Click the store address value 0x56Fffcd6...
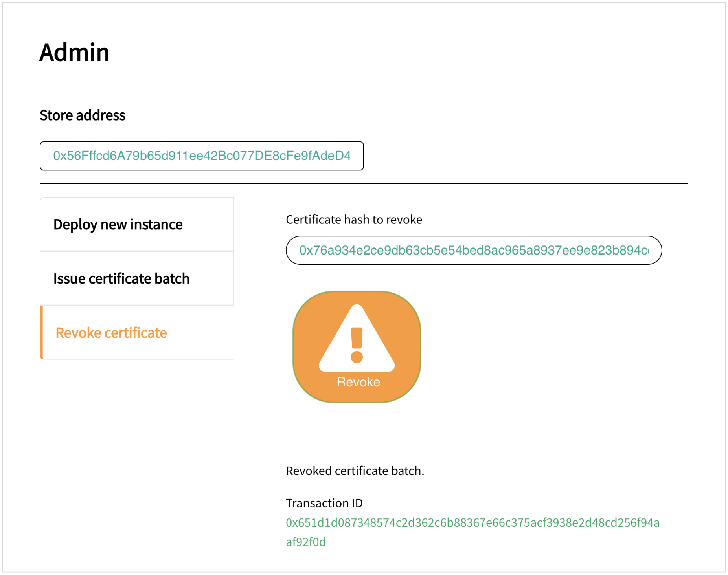728x575 pixels. [x=201, y=156]
